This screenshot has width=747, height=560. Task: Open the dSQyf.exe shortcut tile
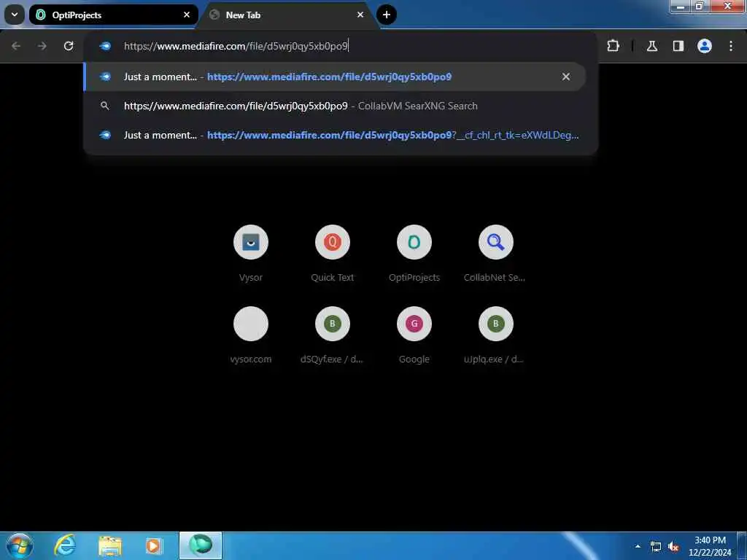(333, 335)
